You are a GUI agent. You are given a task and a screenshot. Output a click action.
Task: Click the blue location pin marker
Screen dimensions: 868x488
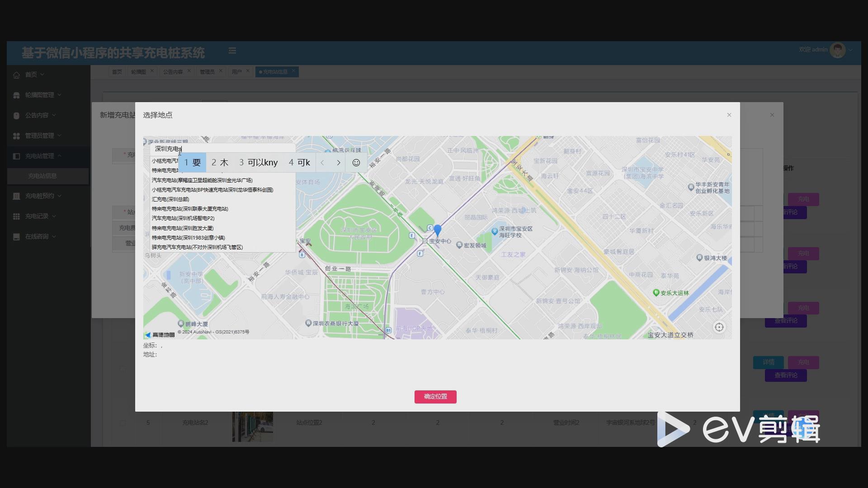pyautogui.click(x=437, y=230)
